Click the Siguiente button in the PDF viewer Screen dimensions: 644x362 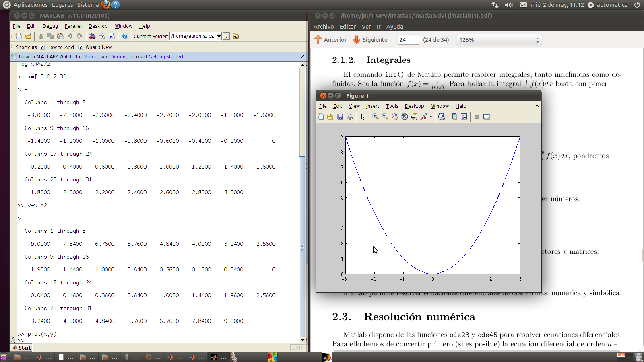pyautogui.click(x=370, y=39)
